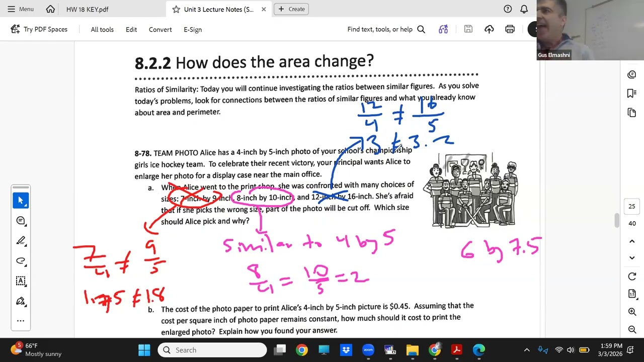644x362 pixels.
Task: Open the page display options icon
Action: [x=632, y=294]
